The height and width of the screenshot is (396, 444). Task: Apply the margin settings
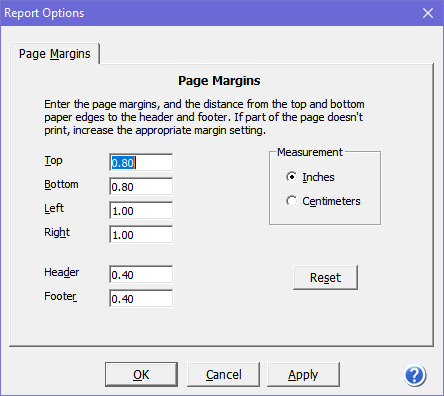(x=303, y=375)
